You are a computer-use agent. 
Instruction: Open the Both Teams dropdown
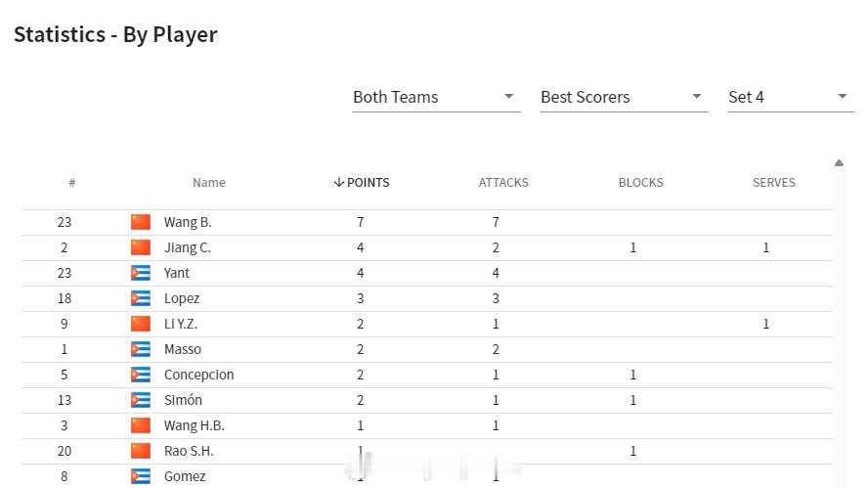point(436,98)
